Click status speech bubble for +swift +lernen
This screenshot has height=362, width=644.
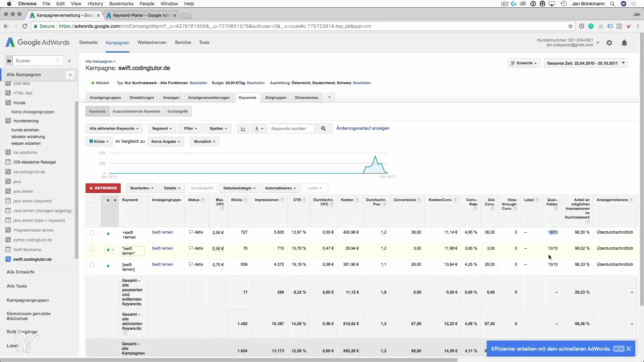pos(191,232)
